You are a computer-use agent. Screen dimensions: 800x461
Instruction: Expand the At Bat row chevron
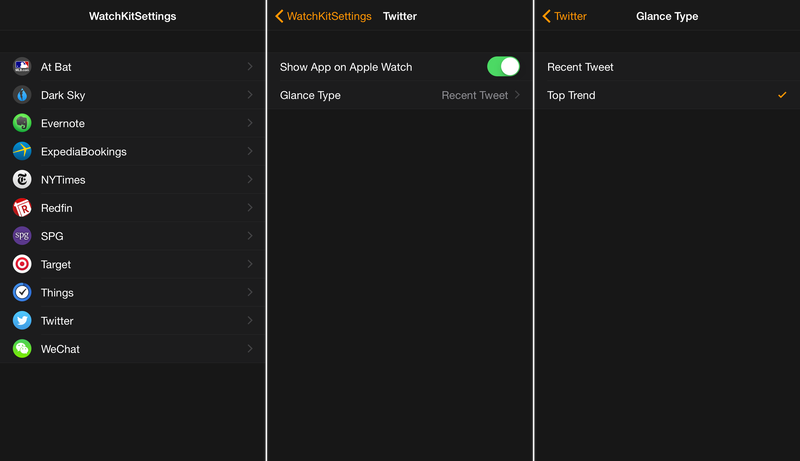(250, 66)
